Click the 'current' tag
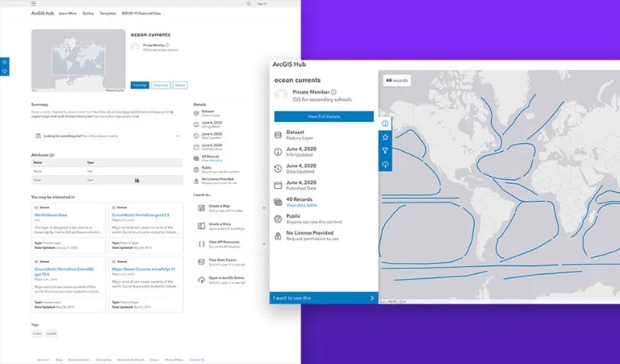620x364 pixels. [x=52, y=333]
